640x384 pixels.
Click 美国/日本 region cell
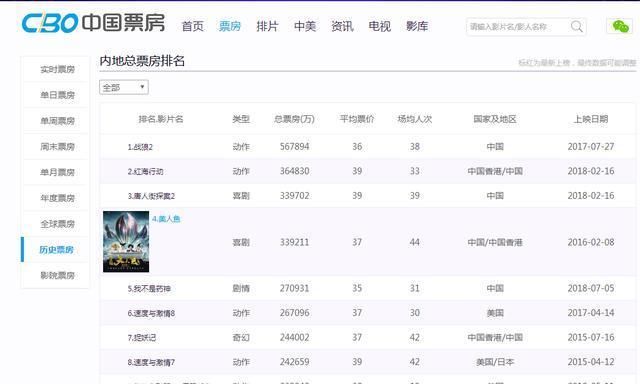[x=495, y=362]
